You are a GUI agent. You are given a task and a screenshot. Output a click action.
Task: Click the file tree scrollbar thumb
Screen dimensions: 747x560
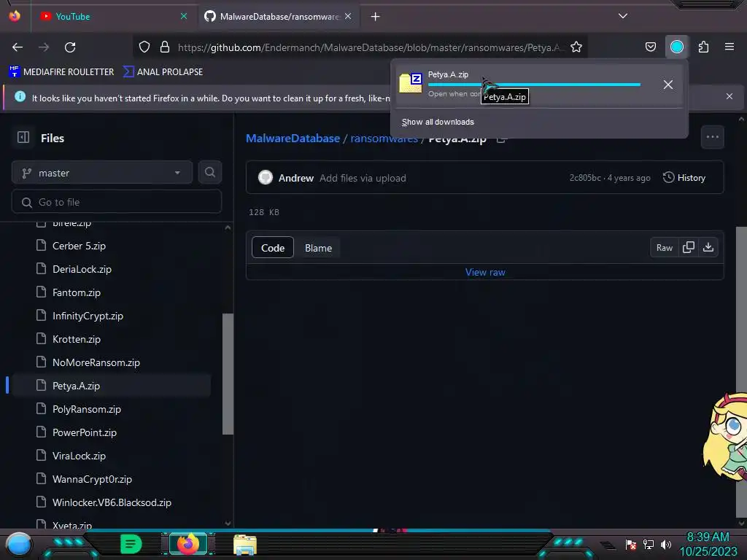tap(228, 374)
